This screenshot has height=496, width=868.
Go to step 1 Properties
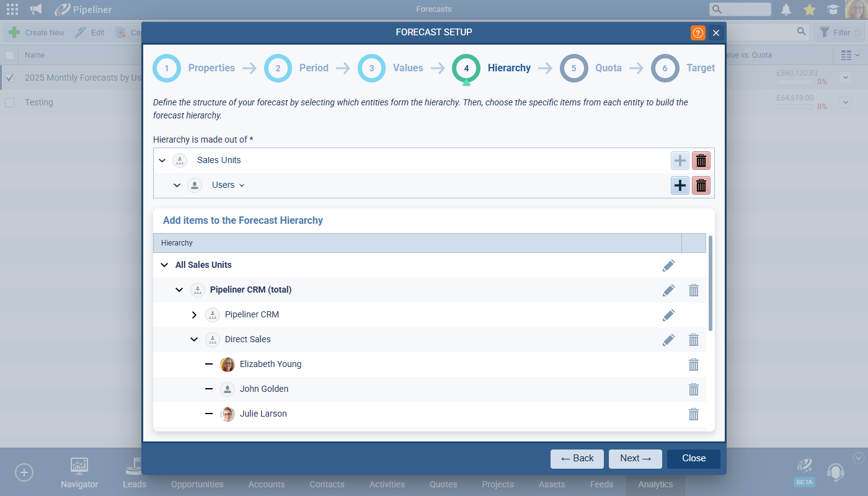[x=167, y=68]
